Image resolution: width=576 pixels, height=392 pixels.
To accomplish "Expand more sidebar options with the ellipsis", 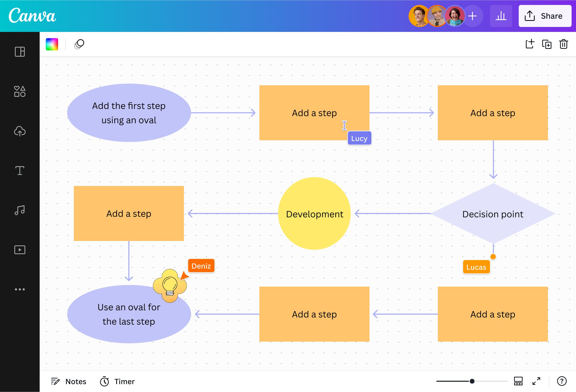I will (x=20, y=289).
